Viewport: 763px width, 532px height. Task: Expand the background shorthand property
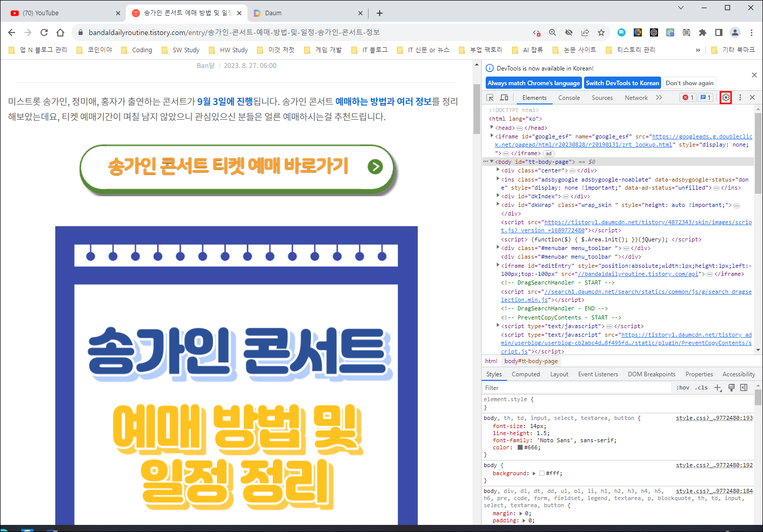click(x=534, y=473)
